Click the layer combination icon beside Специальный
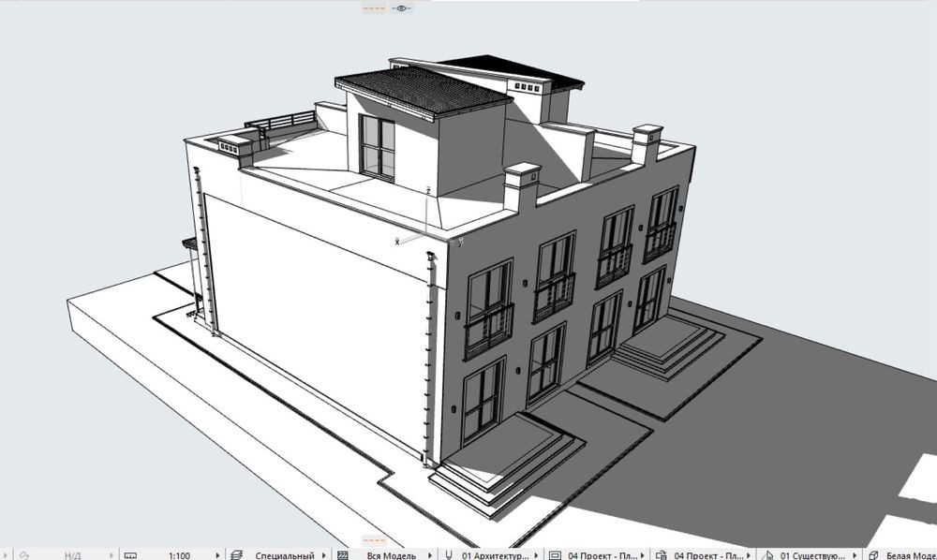The width and height of the screenshot is (937, 560). click(237, 554)
